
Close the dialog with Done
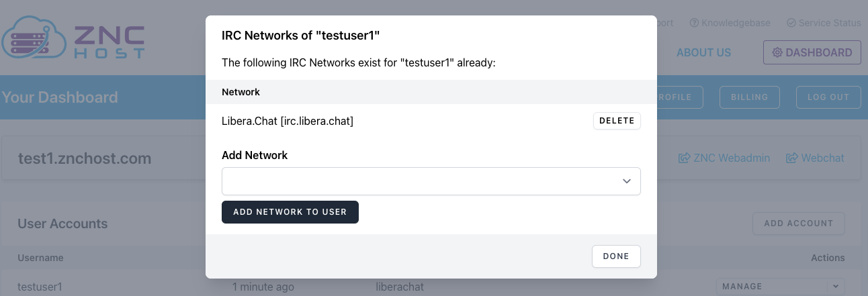click(x=616, y=256)
